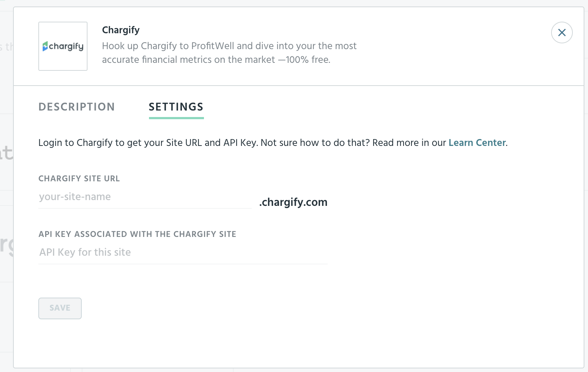Click the 100% free text in header

(308, 60)
